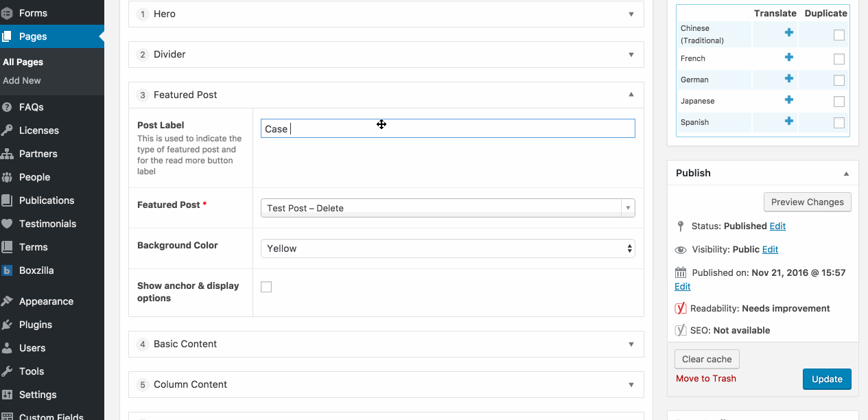Check Duplicate box for Chinese (Traditional)
The width and height of the screenshot is (868, 420).
click(x=838, y=35)
